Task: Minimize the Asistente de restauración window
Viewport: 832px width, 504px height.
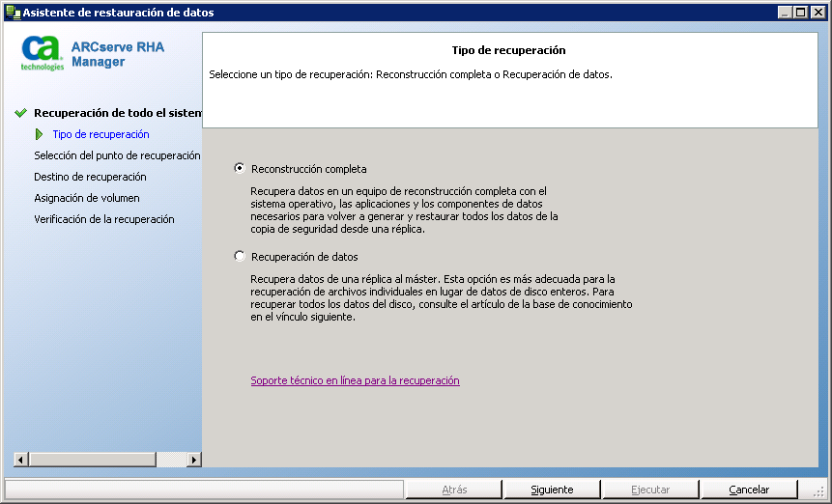Action: 785,12
